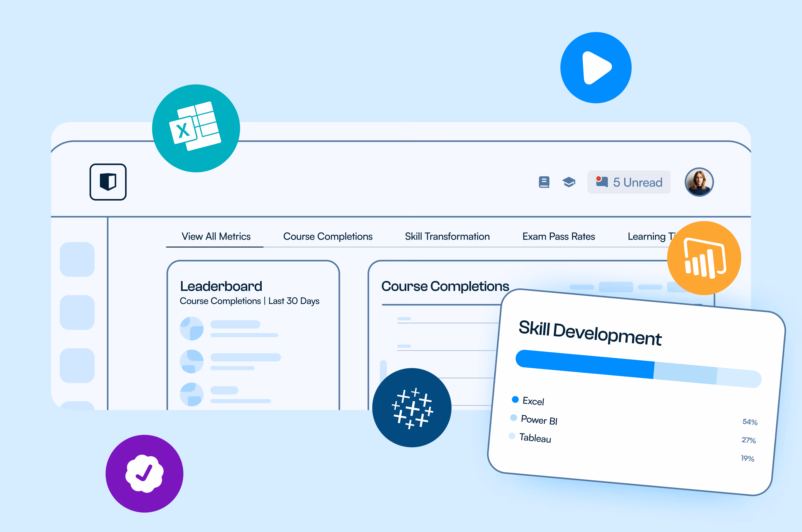This screenshot has height=532, width=802.
Task: Click the dark blue Tableau icon
Action: click(x=412, y=408)
